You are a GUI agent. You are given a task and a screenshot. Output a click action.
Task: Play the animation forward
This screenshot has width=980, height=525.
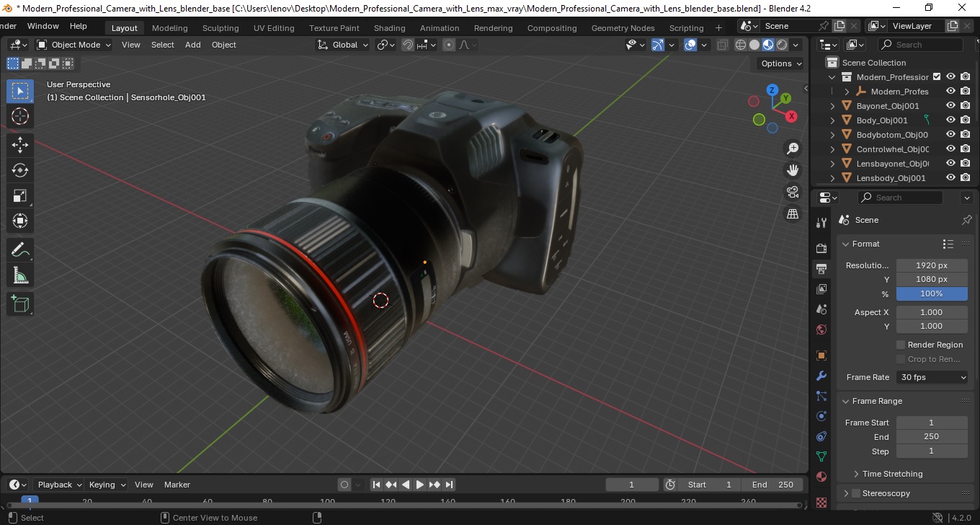(x=420, y=485)
